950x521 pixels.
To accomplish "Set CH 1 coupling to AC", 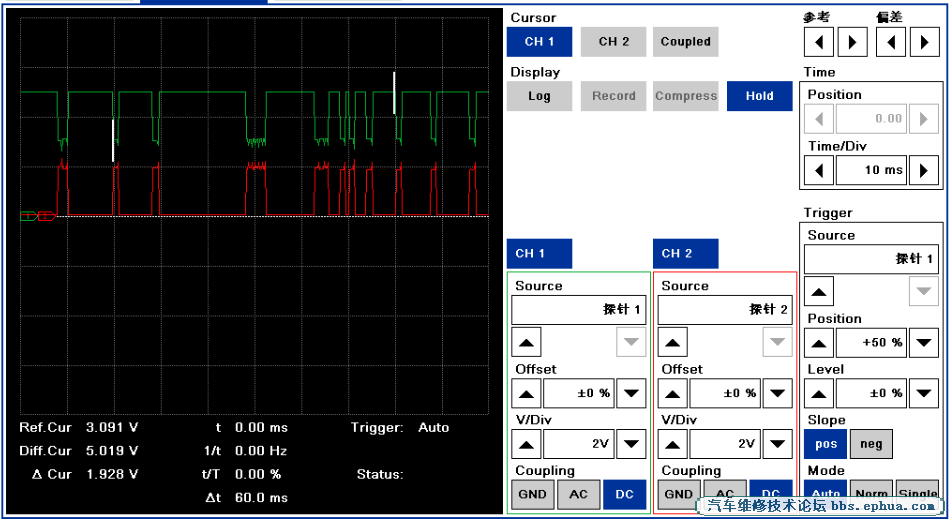I will coord(579,494).
